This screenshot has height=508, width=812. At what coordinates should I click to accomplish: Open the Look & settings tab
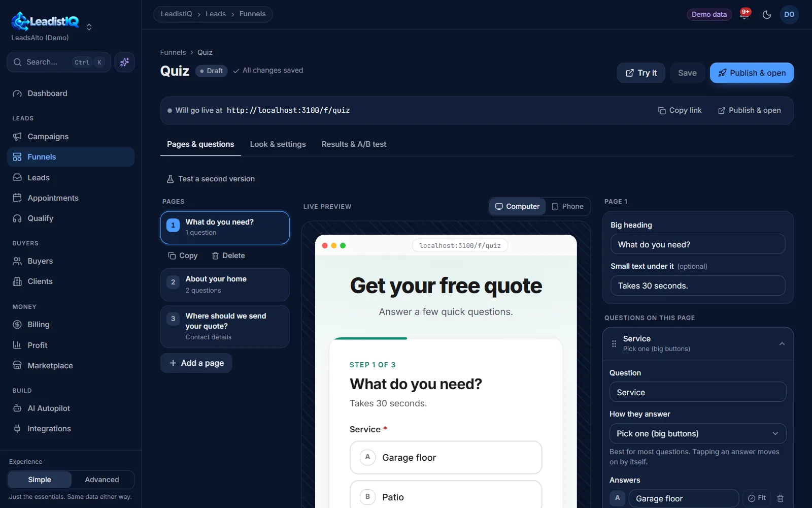[x=278, y=144]
